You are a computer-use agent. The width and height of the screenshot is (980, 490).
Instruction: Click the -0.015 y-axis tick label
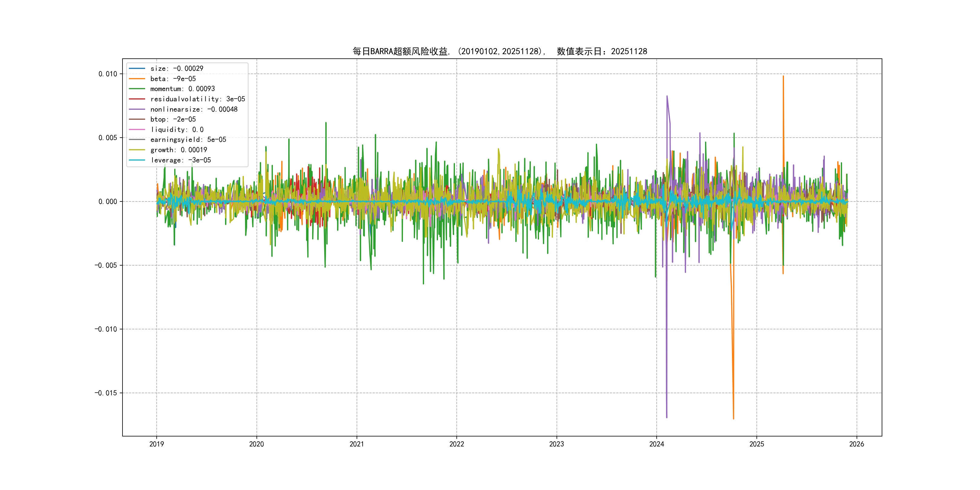click(106, 393)
